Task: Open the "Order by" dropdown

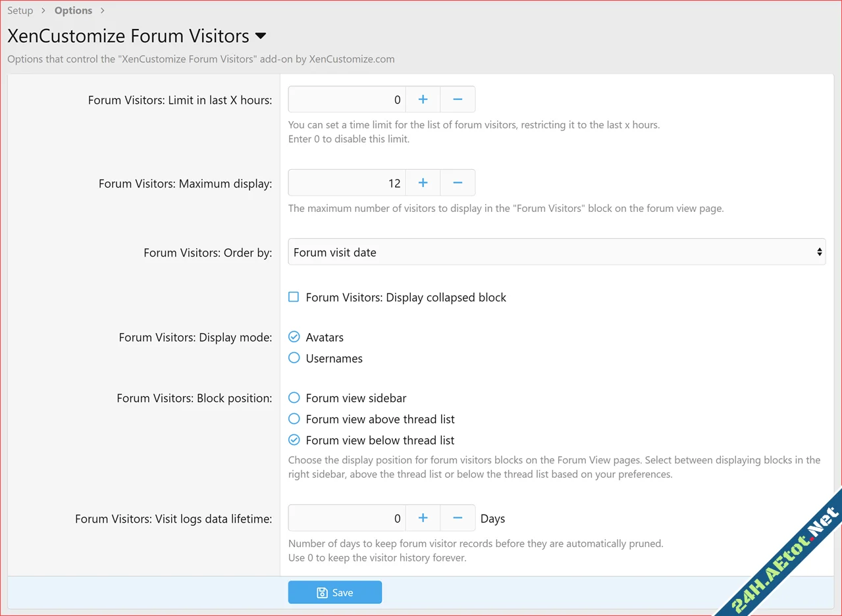Action: click(556, 251)
